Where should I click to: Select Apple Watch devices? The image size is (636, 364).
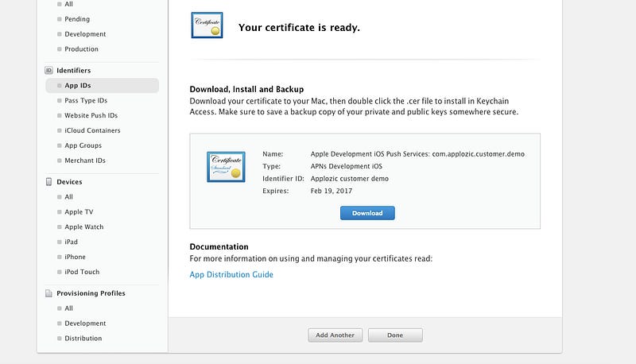84,227
